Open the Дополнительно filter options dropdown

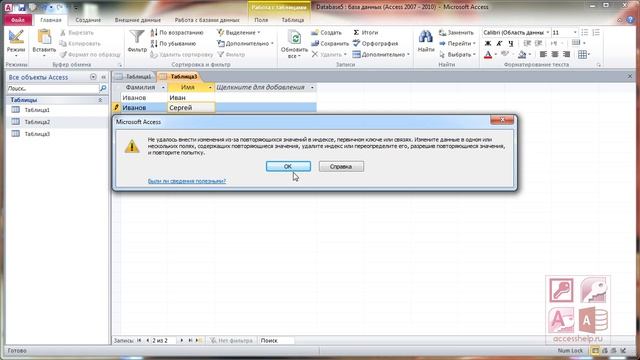[x=245, y=43]
